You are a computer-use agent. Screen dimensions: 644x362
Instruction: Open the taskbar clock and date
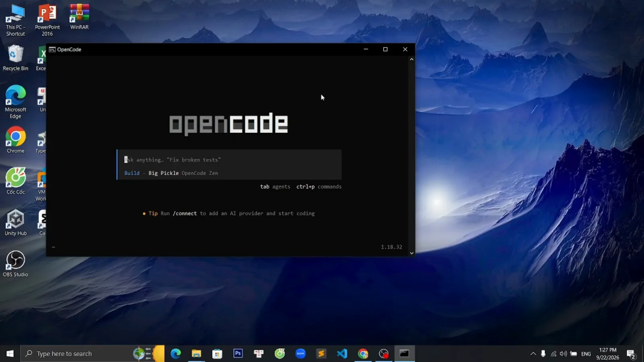click(607, 354)
